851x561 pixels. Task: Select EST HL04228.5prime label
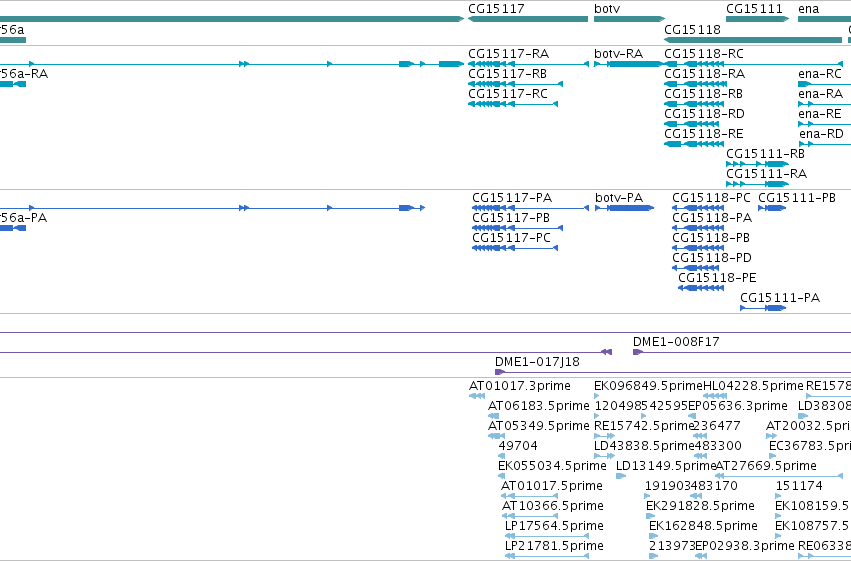(x=753, y=386)
